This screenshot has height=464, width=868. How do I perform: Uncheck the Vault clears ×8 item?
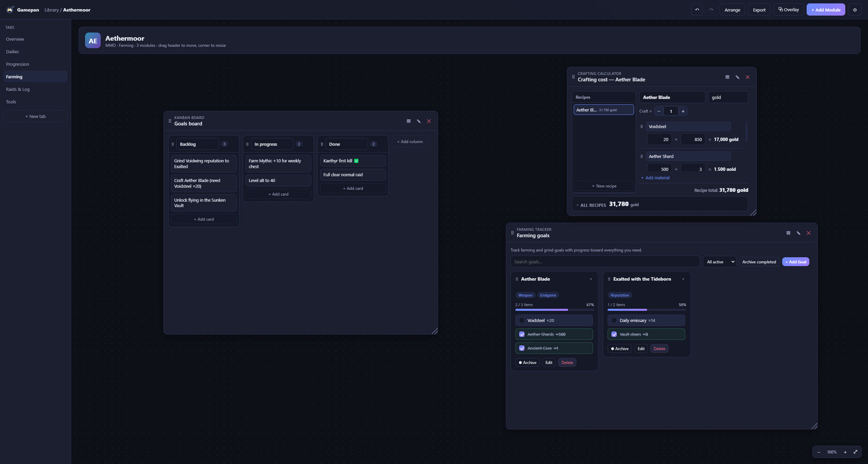pos(614,334)
